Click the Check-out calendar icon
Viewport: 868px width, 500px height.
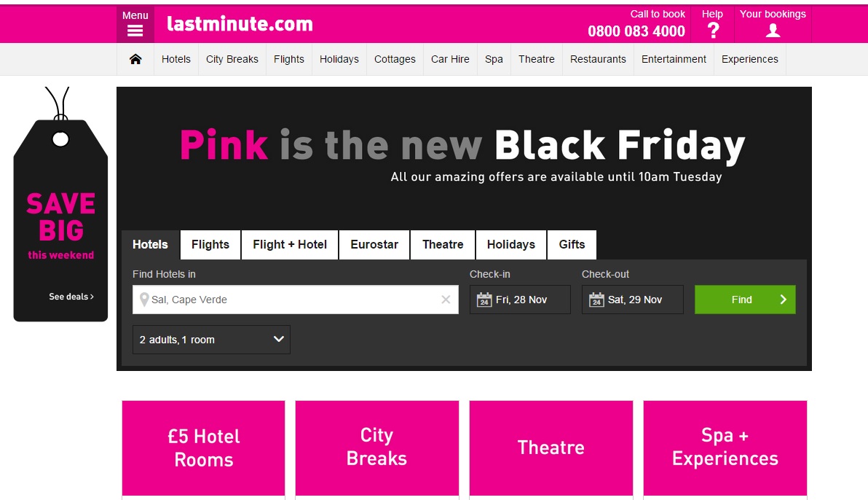pyautogui.click(x=596, y=300)
